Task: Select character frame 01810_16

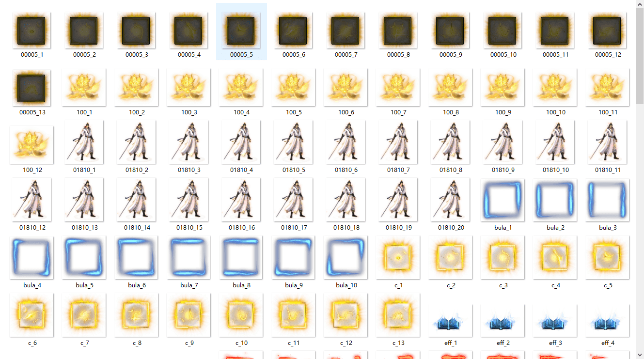Action: (x=241, y=200)
